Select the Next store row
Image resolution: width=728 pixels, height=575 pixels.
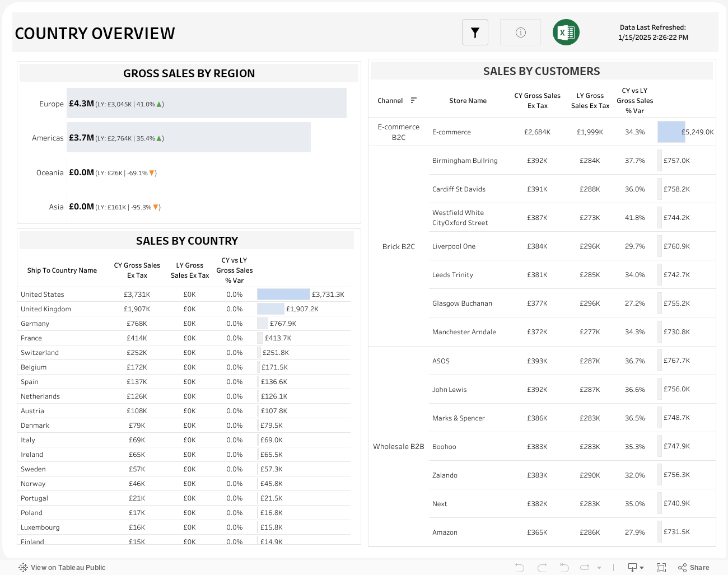click(572, 503)
